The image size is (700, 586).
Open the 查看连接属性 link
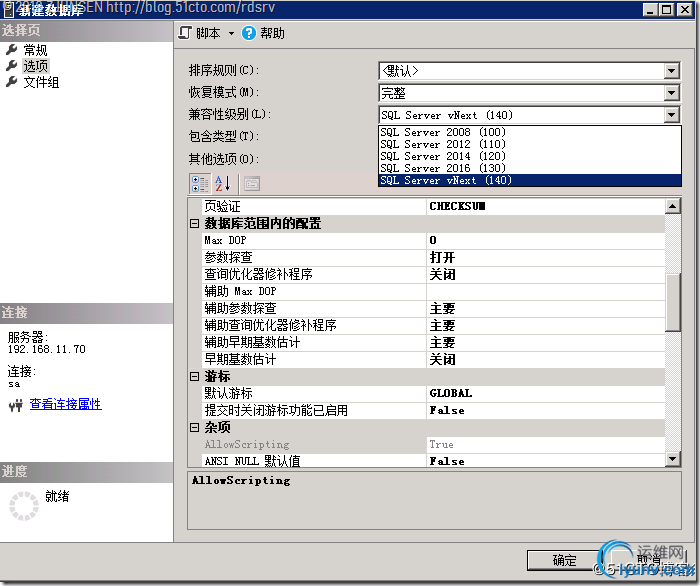66,404
